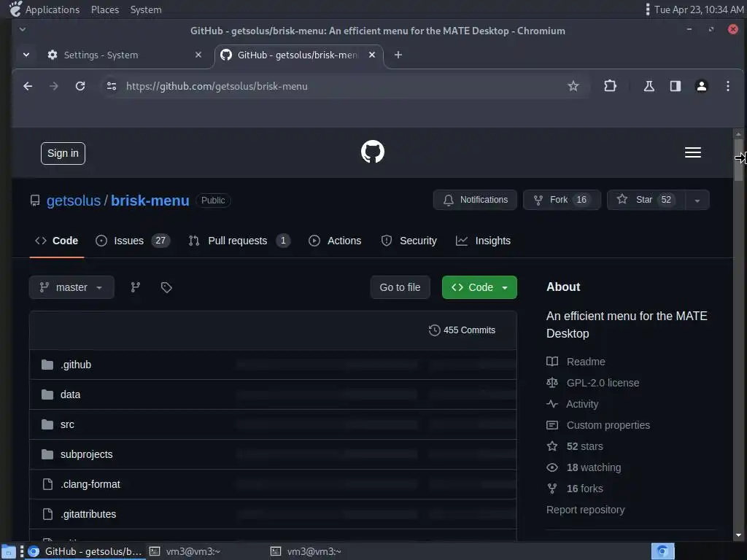Open the src folder

point(67,425)
